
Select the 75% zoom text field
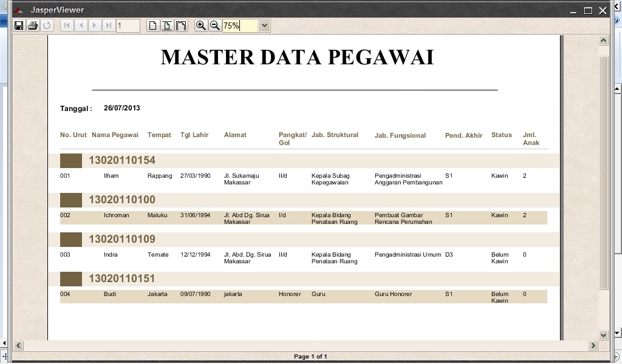(x=240, y=25)
